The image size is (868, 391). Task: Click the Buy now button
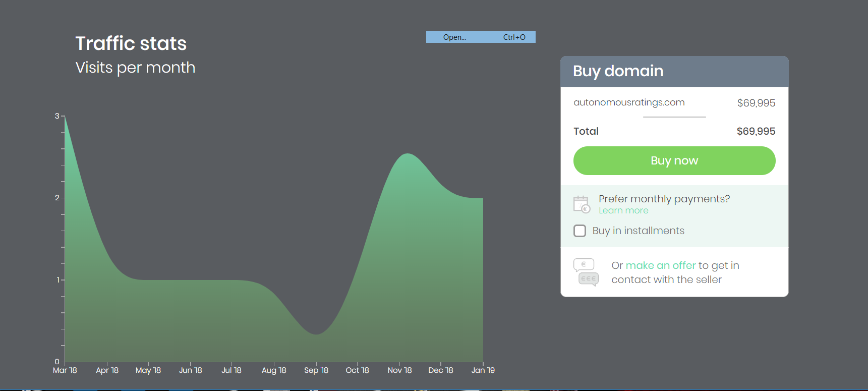(x=674, y=160)
